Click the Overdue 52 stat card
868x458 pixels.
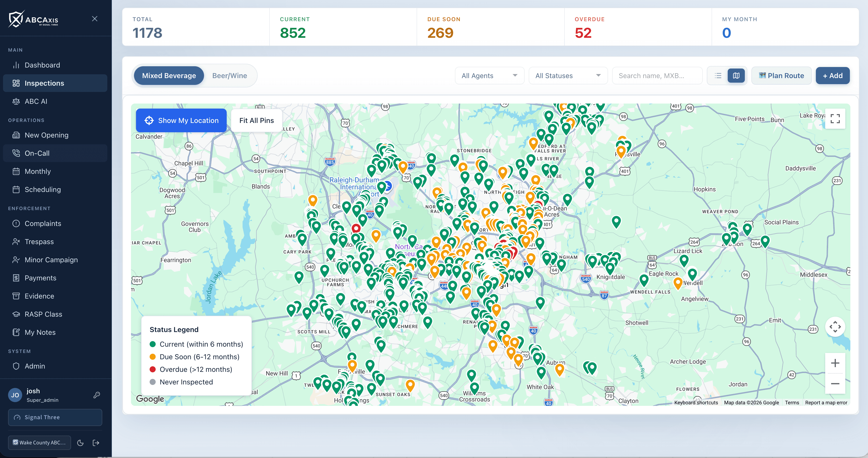638,27
